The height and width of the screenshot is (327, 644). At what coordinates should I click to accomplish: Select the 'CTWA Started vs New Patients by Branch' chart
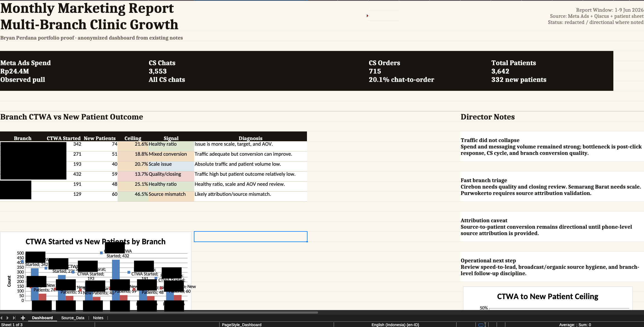pyautogui.click(x=96, y=271)
